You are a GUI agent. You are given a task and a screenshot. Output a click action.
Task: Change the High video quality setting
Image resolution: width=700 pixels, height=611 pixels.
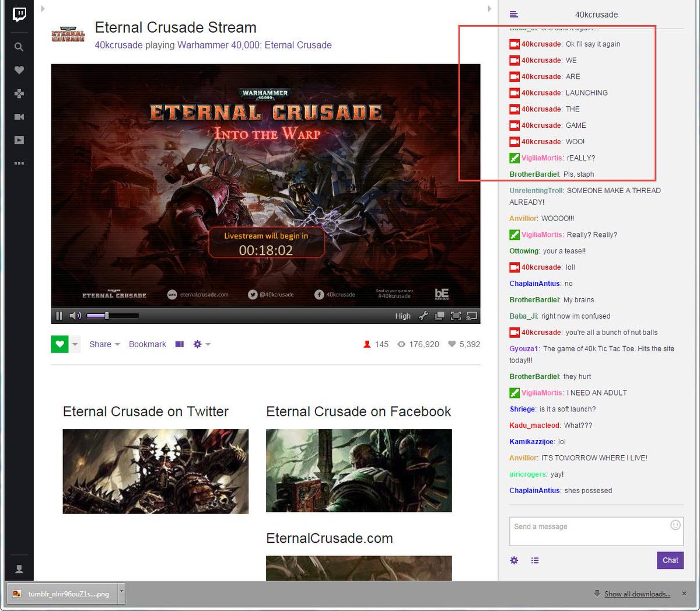403,316
